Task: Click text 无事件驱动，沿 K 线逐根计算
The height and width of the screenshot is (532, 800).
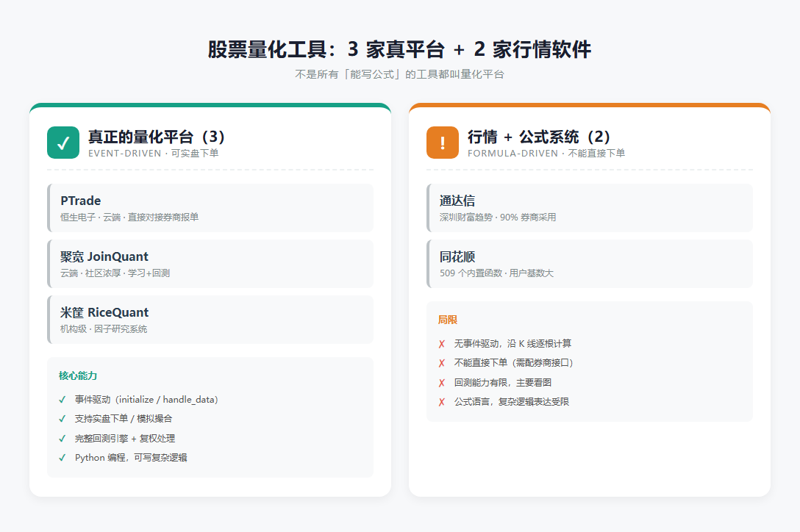Action: 512,344
